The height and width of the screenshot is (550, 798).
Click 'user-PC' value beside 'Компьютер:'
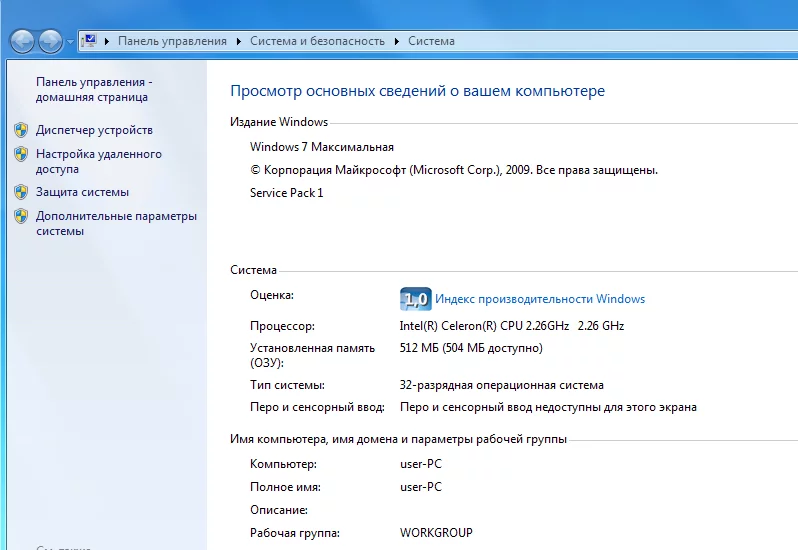pyautogui.click(x=421, y=464)
